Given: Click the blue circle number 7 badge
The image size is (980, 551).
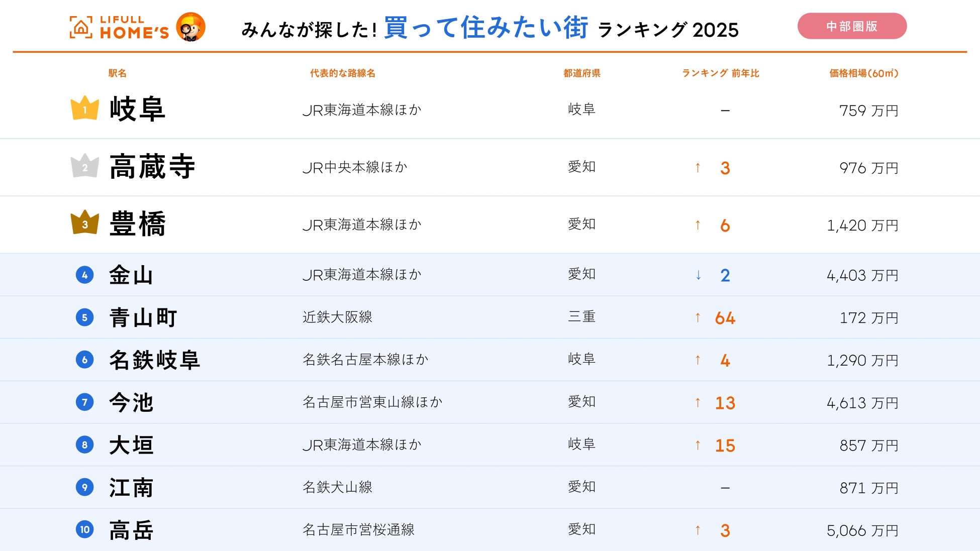Looking at the screenshot, I should 84,402.
